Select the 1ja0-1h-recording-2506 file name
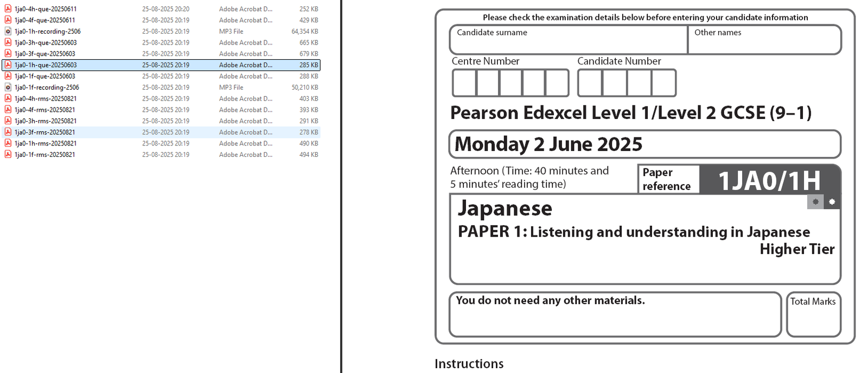 tap(48, 31)
